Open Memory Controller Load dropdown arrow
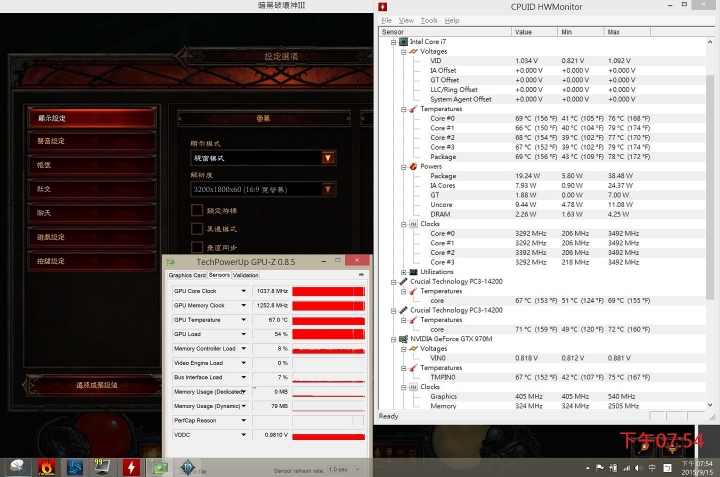Image resolution: width=720 pixels, height=477 pixels. tap(243, 348)
